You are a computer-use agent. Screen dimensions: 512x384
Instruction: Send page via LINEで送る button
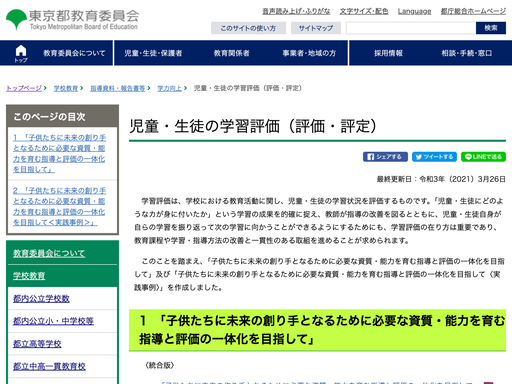pyautogui.click(x=483, y=157)
